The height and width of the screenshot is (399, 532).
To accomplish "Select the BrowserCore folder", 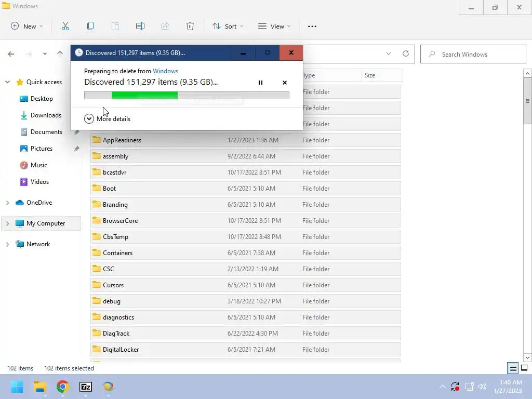I will (246, 220).
